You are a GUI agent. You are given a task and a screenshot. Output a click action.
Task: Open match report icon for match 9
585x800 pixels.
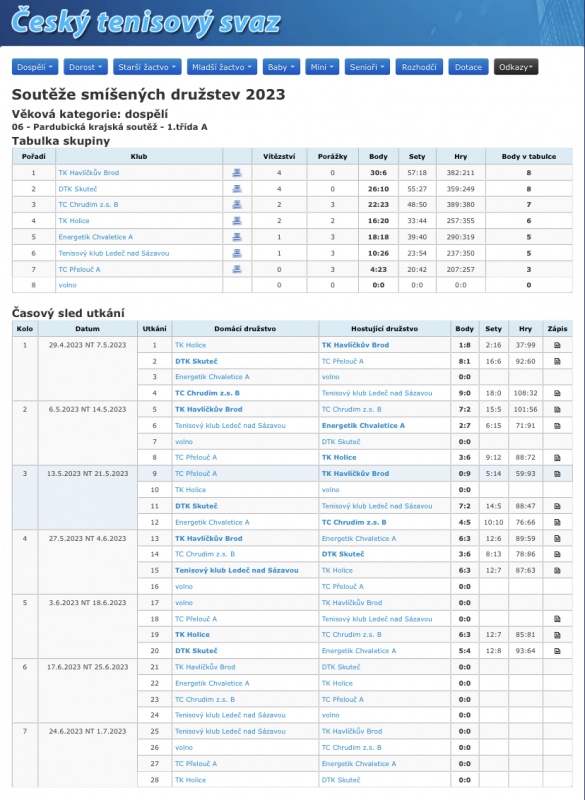[x=557, y=473]
